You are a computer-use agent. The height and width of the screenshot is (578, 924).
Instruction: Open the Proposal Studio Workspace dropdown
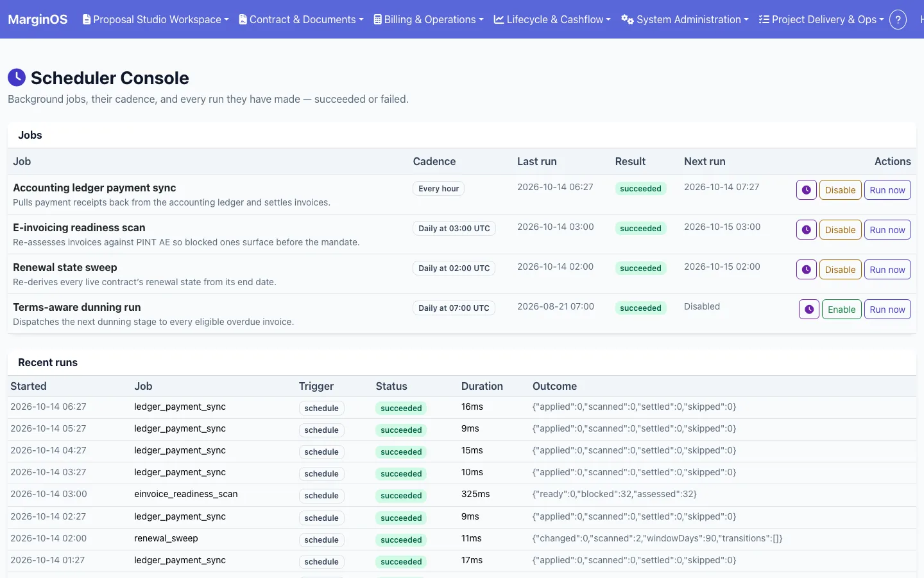click(x=156, y=19)
